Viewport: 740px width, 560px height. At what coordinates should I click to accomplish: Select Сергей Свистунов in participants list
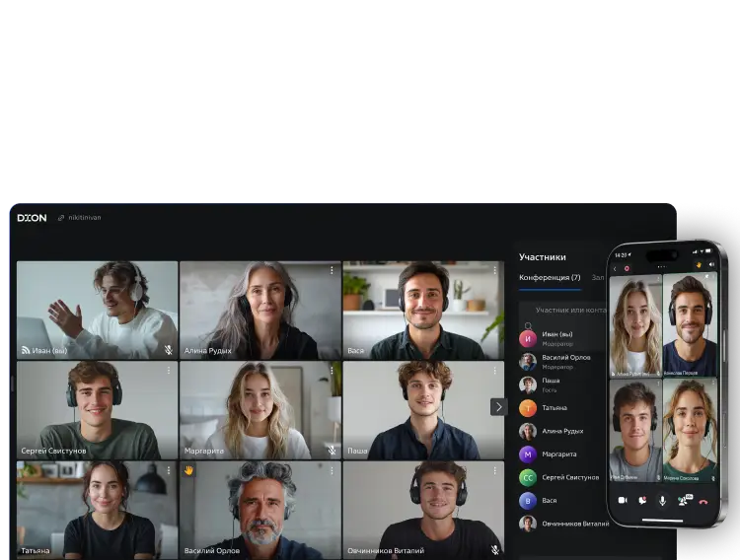(x=562, y=477)
